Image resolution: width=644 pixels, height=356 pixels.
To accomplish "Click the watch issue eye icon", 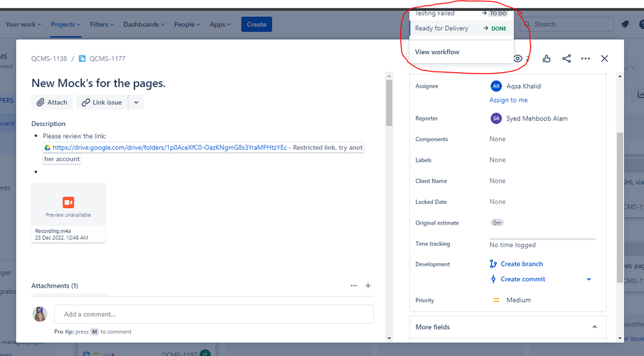I will coord(518,59).
